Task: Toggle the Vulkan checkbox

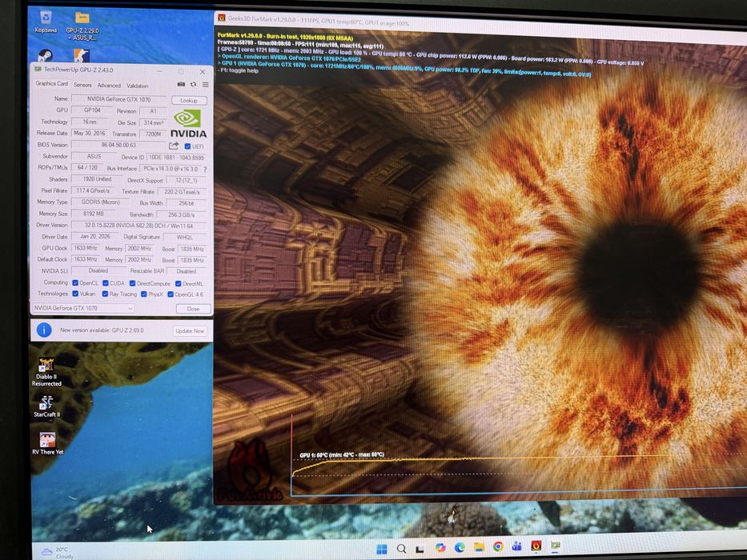Action: pyautogui.click(x=75, y=294)
